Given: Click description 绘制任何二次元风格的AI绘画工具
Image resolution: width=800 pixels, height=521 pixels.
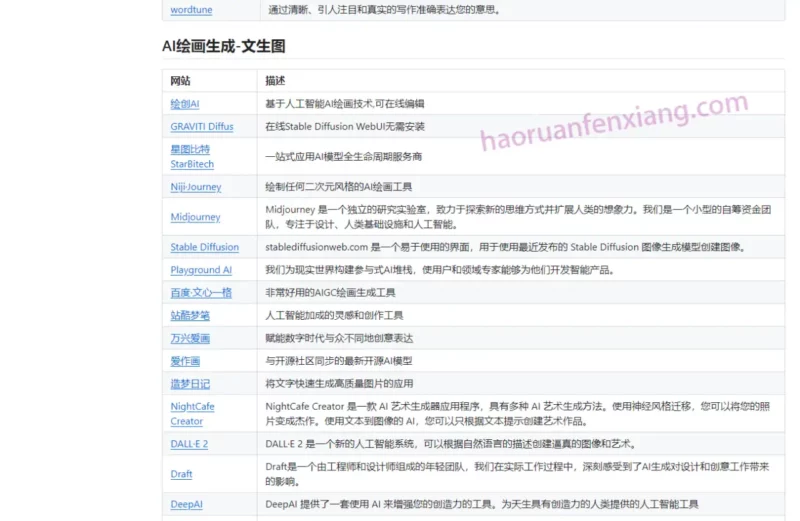Looking at the screenshot, I should (x=338, y=187).
